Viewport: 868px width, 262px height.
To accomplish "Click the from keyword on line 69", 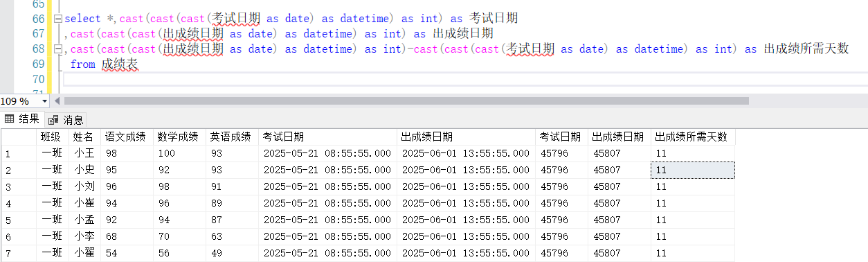I will tap(82, 64).
